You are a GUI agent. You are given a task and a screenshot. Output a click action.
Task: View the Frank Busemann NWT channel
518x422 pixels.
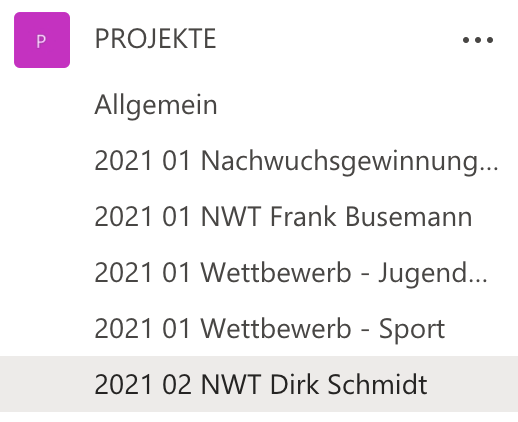(259, 217)
